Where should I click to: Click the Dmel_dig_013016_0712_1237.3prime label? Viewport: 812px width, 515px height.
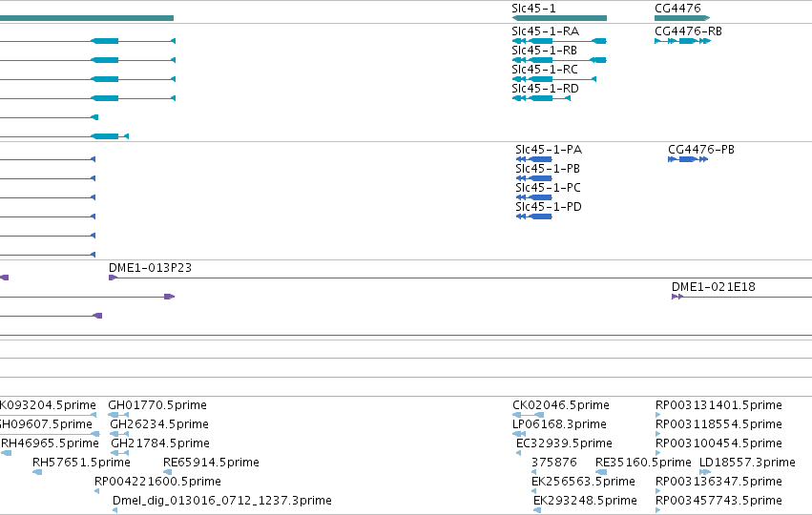pos(222,501)
